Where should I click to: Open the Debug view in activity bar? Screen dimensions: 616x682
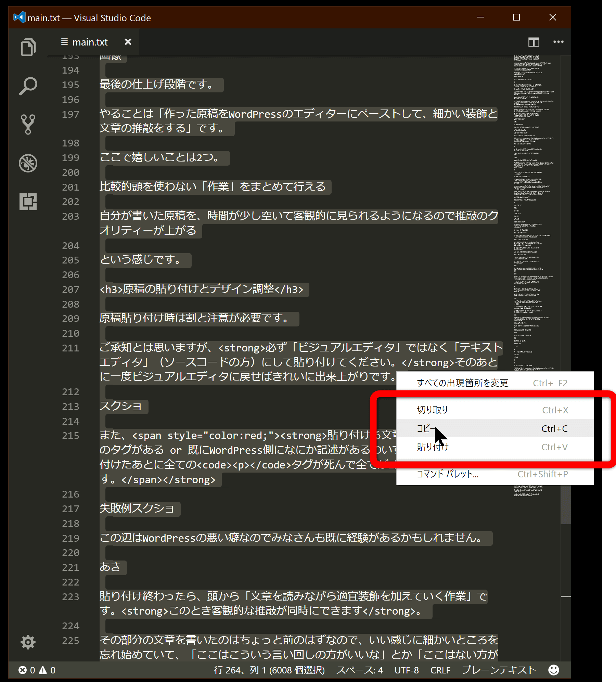tap(28, 163)
